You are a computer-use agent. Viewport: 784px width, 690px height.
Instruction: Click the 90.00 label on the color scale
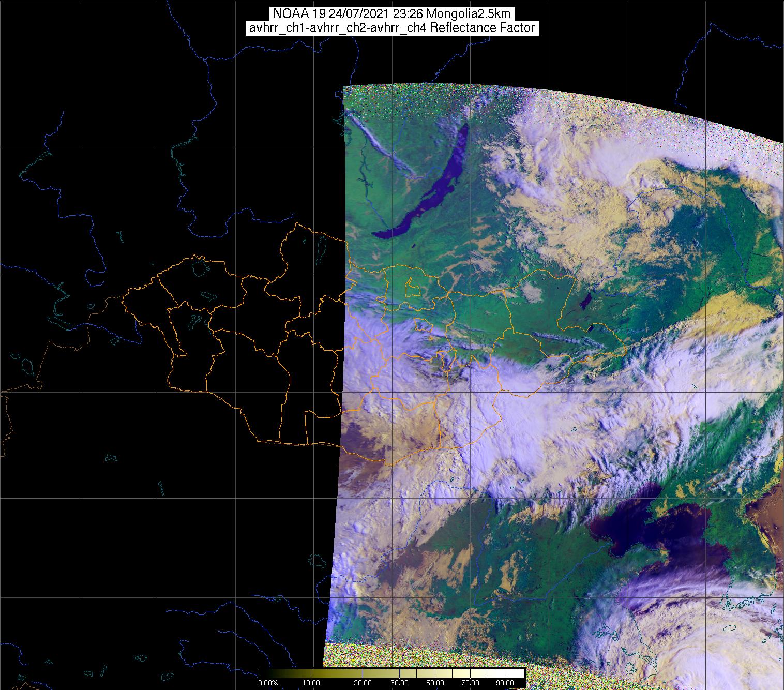pos(504,684)
